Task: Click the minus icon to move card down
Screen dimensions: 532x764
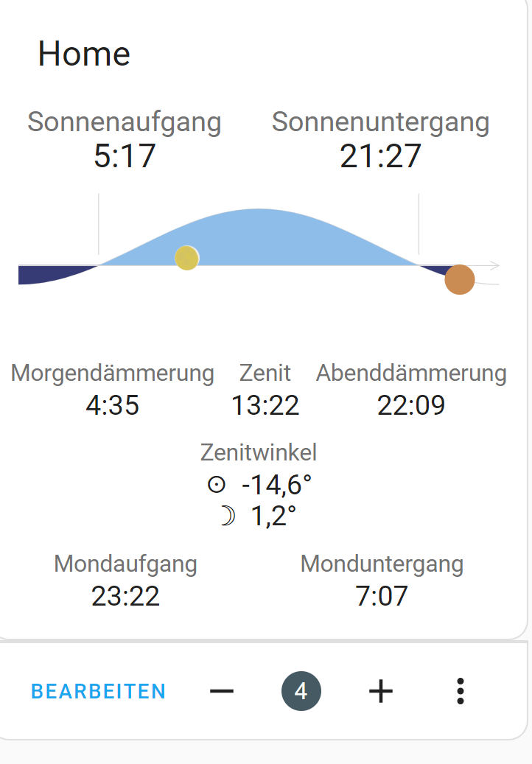Action: pyautogui.click(x=222, y=691)
